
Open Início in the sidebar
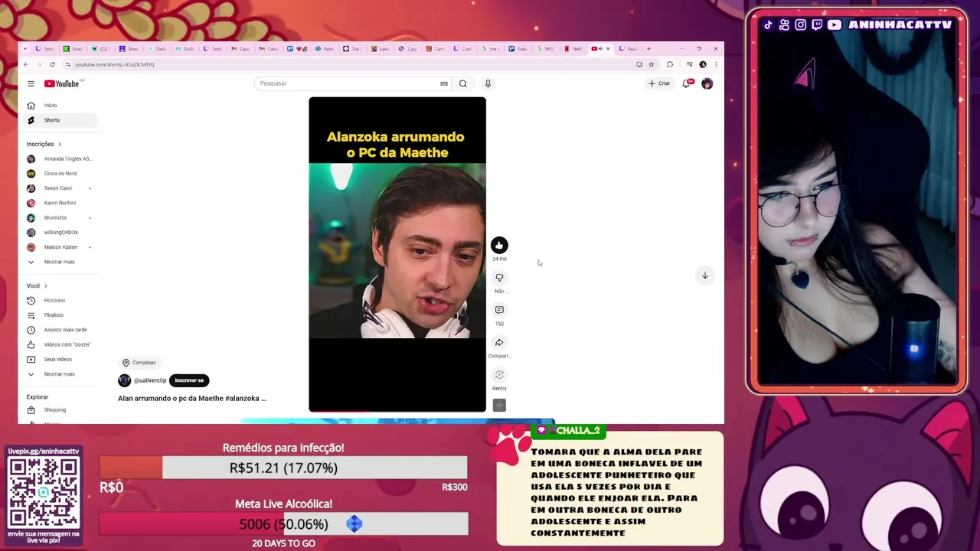(x=61, y=106)
